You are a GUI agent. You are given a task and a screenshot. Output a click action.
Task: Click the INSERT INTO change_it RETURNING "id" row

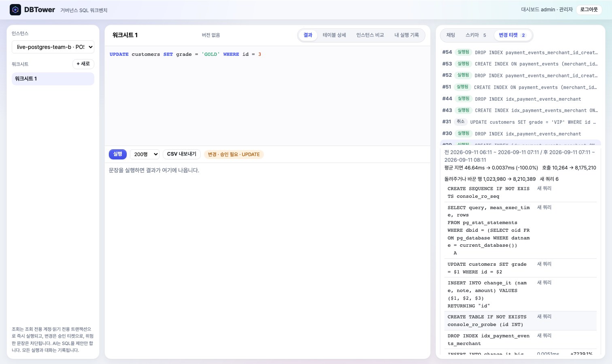(x=521, y=294)
